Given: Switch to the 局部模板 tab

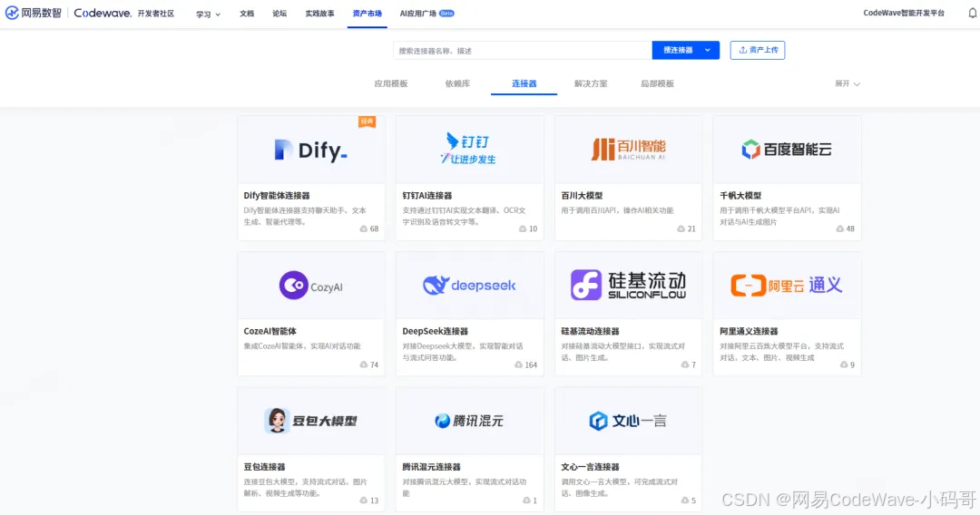Looking at the screenshot, I should [x=657, y=83].
